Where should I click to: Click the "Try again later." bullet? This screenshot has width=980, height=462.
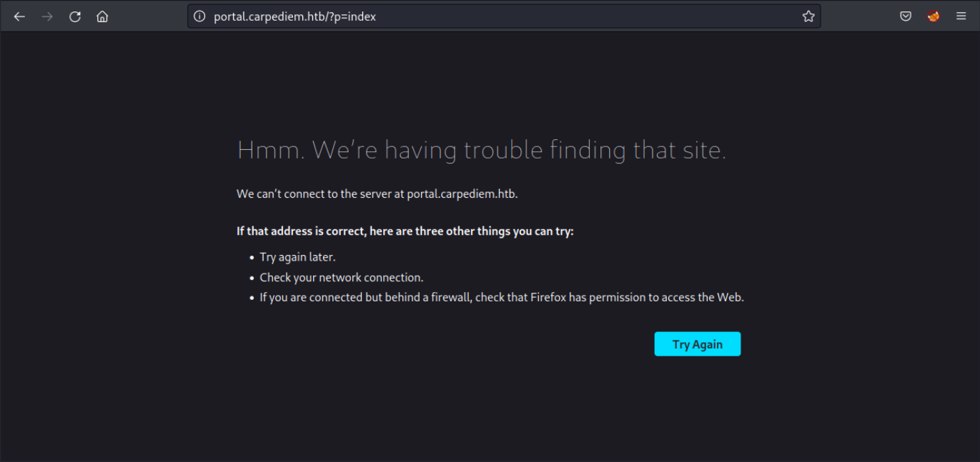click(x=297, y=257)
